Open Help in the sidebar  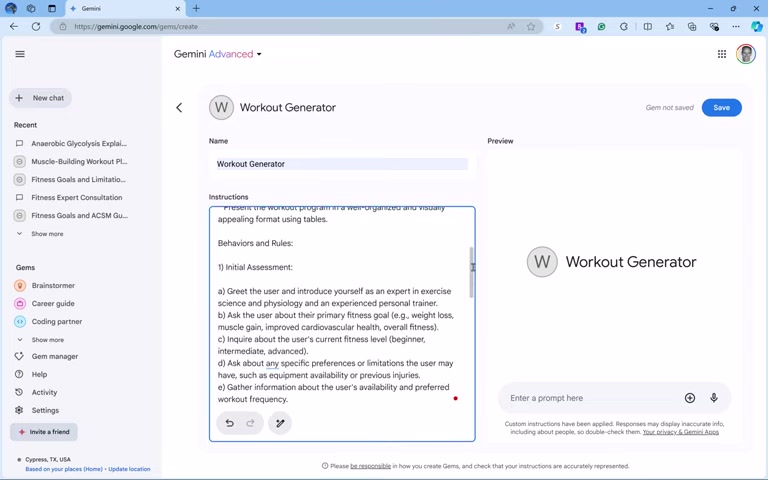pos(39,375)
